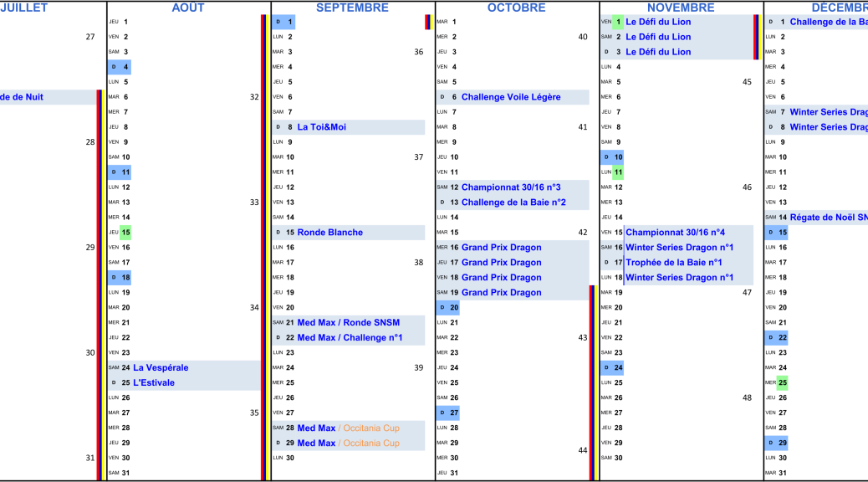The image size is (868, 482).
Task: Select Challenge de la Baie event on December 1
Action: pyautogui.click(x=829, y=22)
